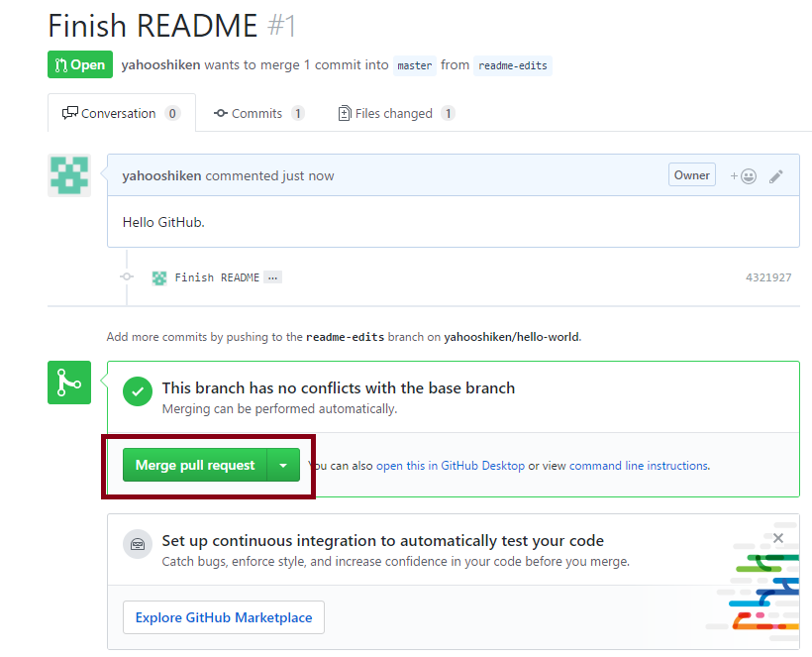Click Finish README commit title link
This screenshot has height=657, width=812.
(x=217, y=277)
